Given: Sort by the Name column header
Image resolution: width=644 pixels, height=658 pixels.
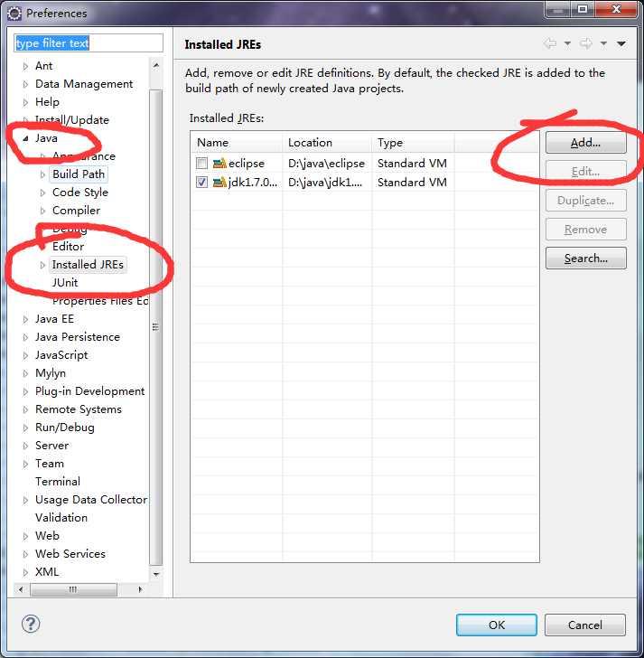Looking at the screenshot, I should [x=237, y=143].
